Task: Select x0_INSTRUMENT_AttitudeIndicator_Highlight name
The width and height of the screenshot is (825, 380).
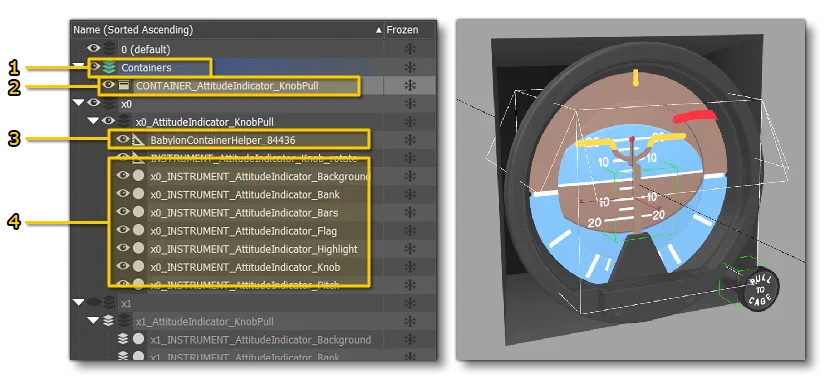Action: point(254,249)
